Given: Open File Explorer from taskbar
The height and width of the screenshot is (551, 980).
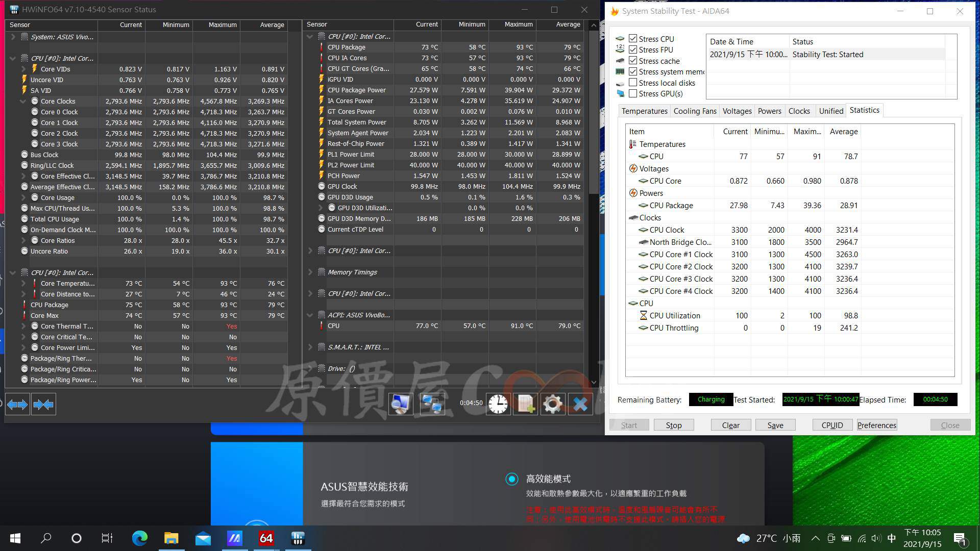Looking at the screenshot, I should pos(171,538).
